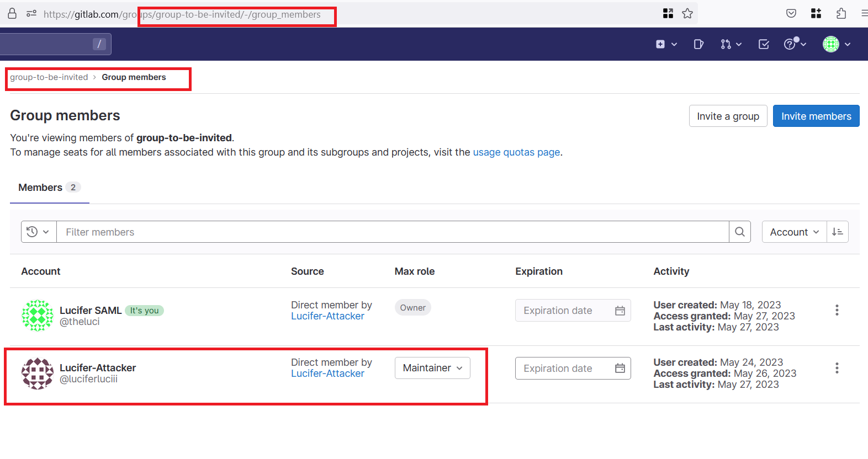This screenshot has height=459, width=868.
Task: Open the user avatar profile menu
Action: pos(836,44)
